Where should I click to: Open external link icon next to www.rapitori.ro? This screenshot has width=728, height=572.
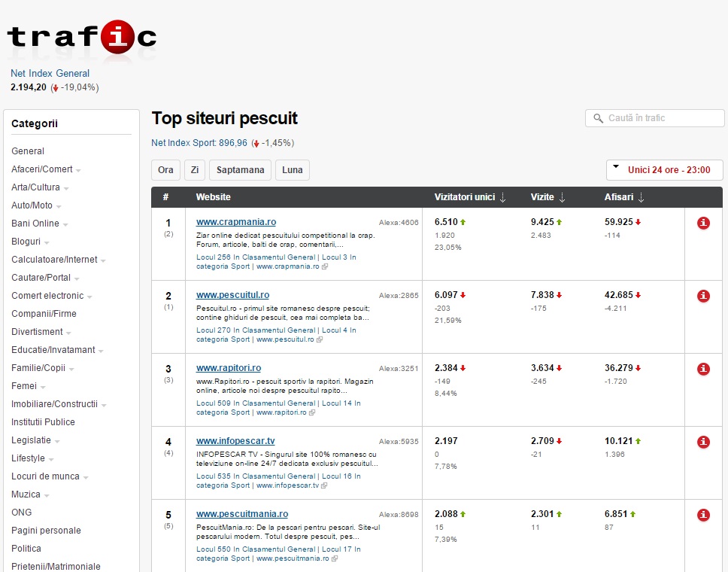point(312,412)
